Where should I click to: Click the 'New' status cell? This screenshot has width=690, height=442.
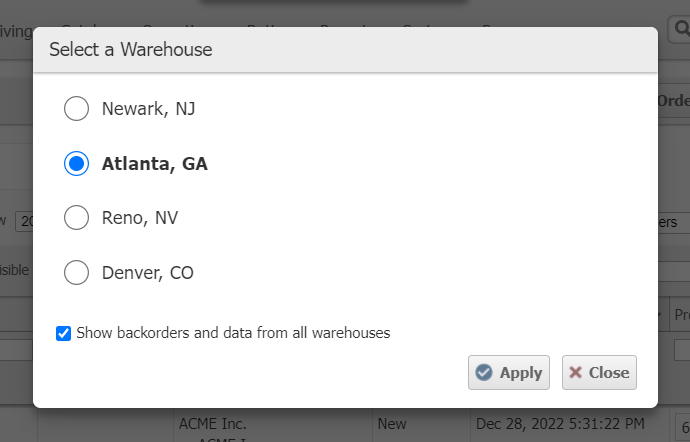[x=392, y=424]
